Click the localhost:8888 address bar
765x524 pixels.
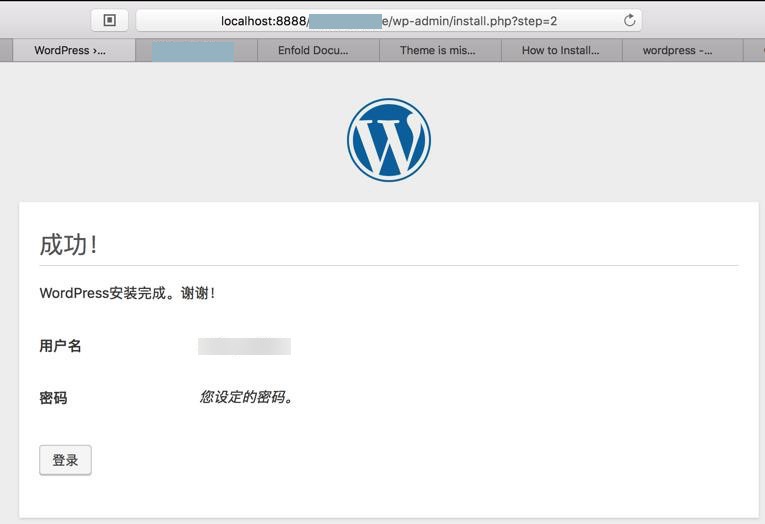[x=388, y=20]
